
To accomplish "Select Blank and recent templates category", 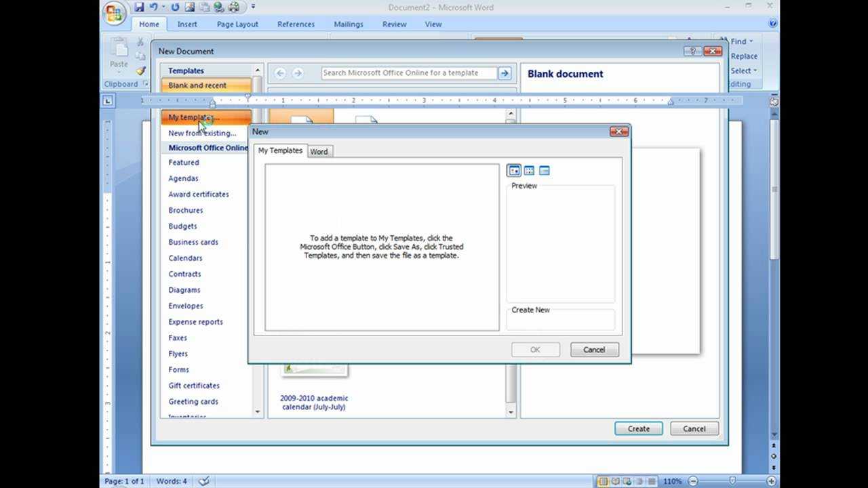I will pos(206,85).
